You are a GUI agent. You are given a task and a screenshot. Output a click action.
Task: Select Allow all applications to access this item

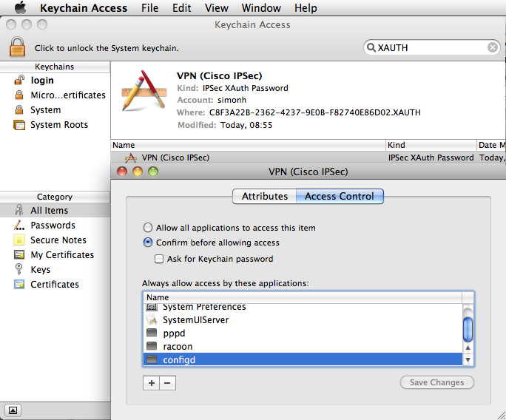(149, 228)
